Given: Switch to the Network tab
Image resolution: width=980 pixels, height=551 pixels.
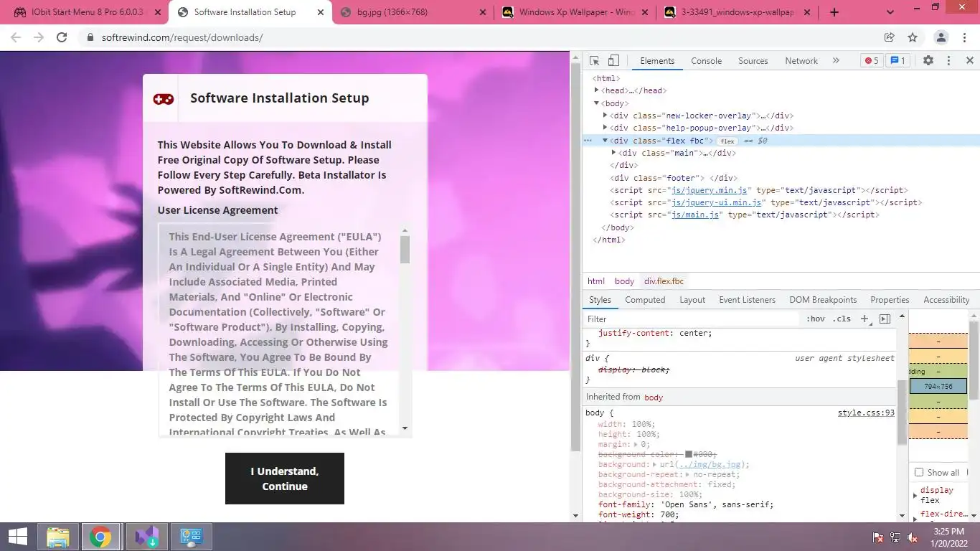Looking at the screenshot, I should [801, 61].
